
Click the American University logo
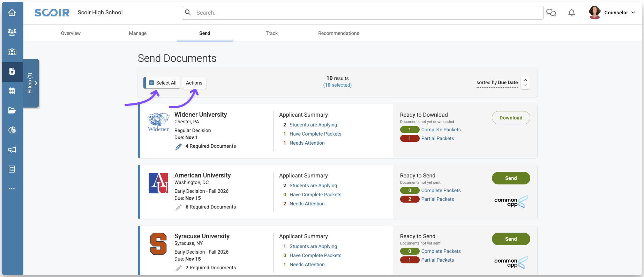pyautogui.click(x=158, y=183)
